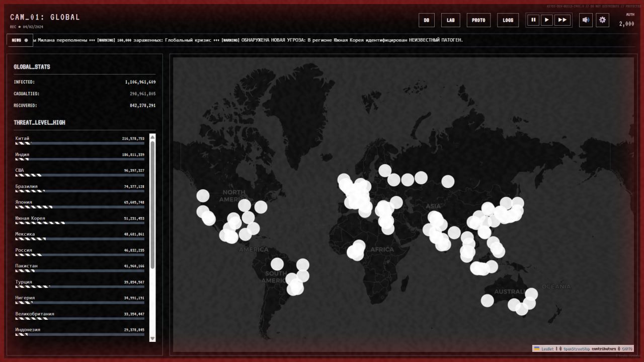Pause the simulation with the pause button
644x362 pixels.
pyautogui.click(x=533, y=20)
